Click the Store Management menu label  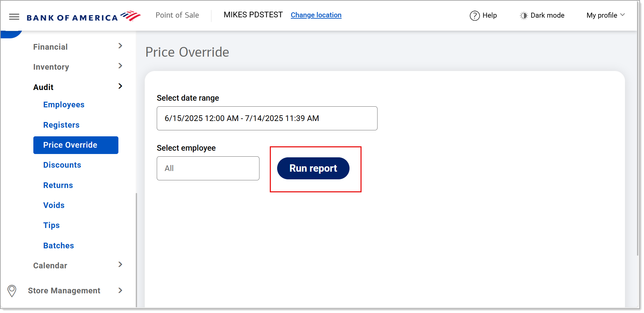(x=64, y=291)
